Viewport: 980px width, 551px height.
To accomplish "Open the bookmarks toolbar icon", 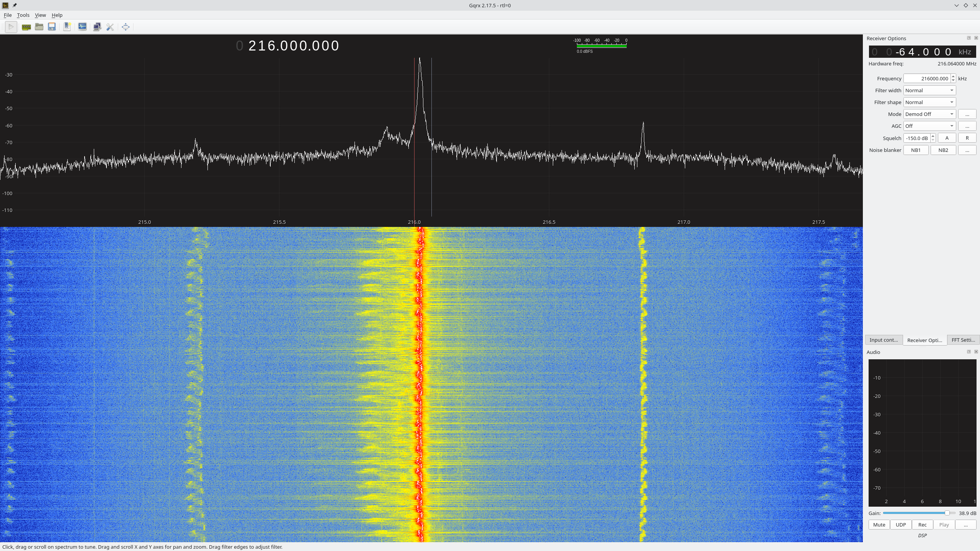I will coord(67,27).
